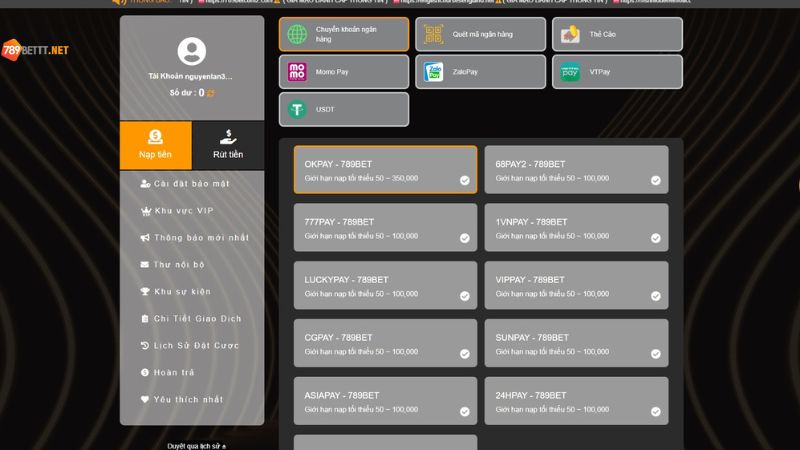800x450 pixels.
Task: Click the clipboard transaction details icon
Action: (145, 319)
